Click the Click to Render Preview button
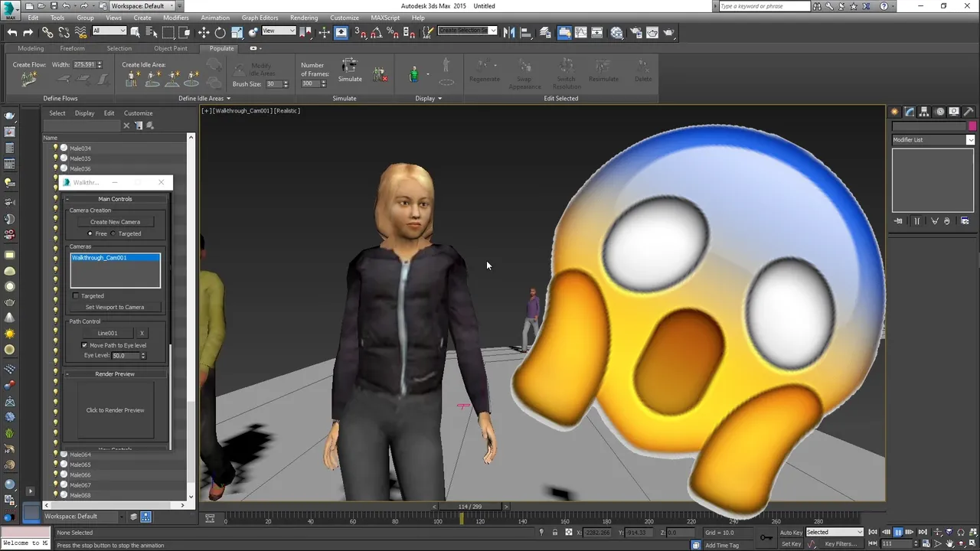The width and height of the screenshot is (980, 551). pyautogui.click(x=115, y=410)
